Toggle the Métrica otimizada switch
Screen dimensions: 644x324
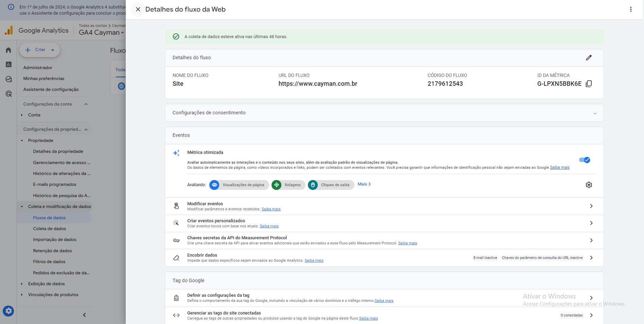pos(585,160)
